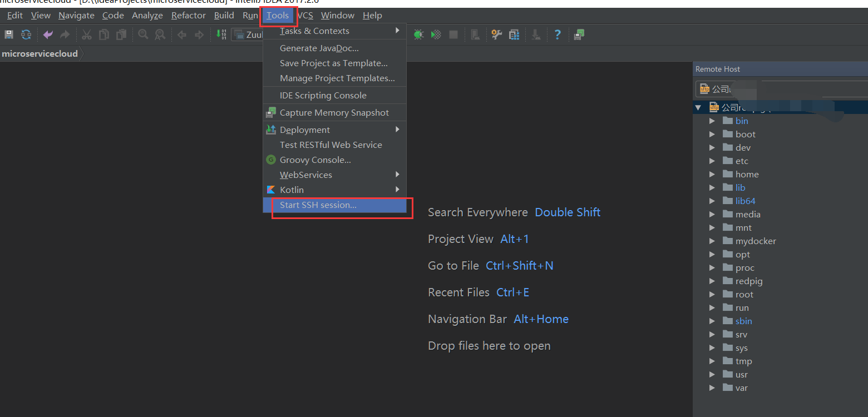Click the Redo arrow icon
This screenshot has width=868, height=417.
click(65, 34)
